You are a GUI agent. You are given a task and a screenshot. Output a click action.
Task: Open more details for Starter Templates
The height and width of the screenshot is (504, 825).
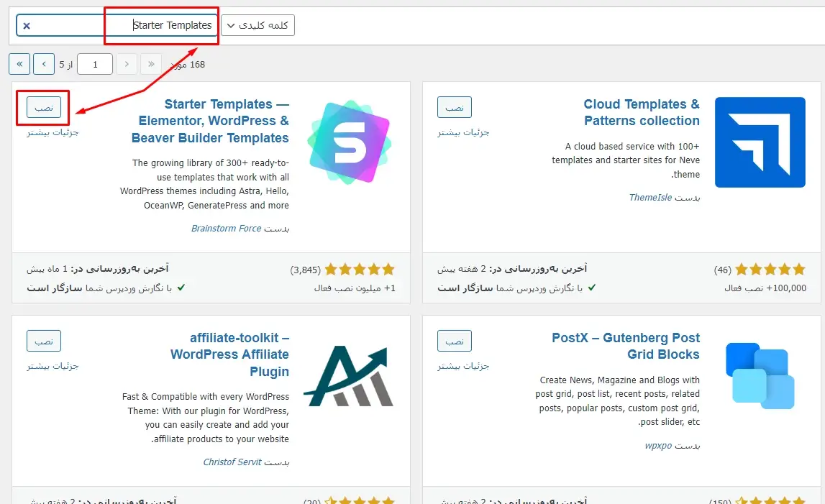click(53, 132)
